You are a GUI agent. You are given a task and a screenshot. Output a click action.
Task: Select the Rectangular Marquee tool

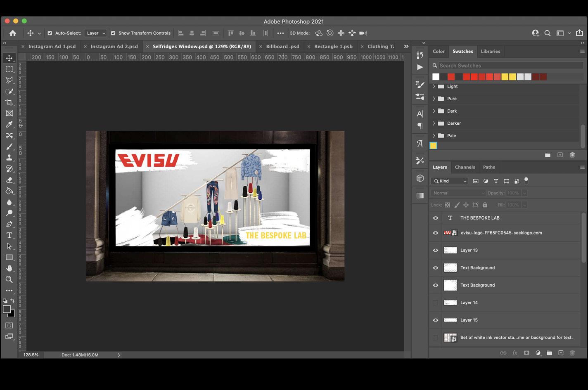point(9,69)
